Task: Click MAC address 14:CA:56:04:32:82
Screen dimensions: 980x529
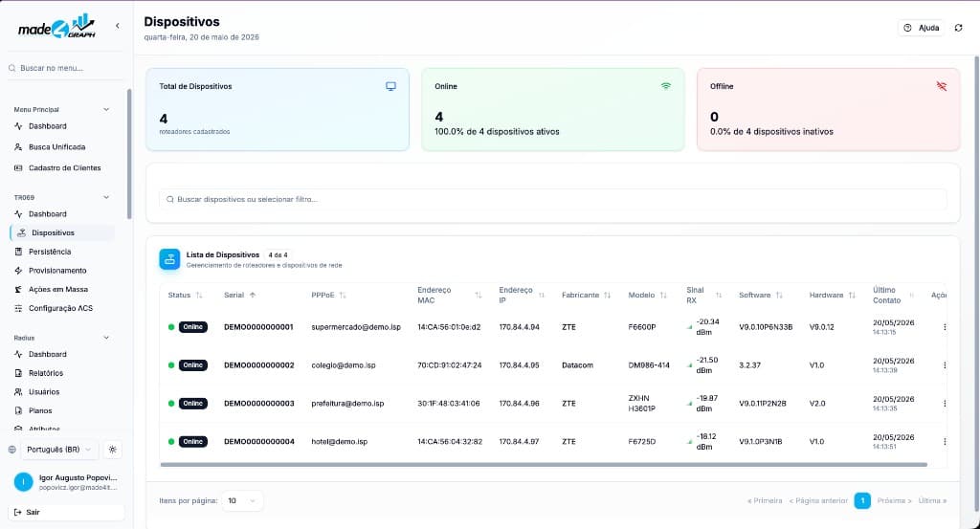Action: pos(450,442)
